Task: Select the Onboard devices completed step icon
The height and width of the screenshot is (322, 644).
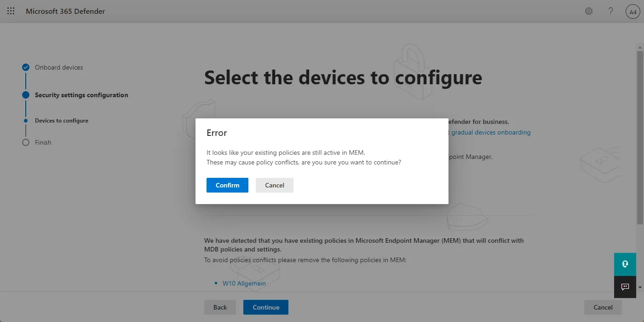Action: (x=26, y=67)
